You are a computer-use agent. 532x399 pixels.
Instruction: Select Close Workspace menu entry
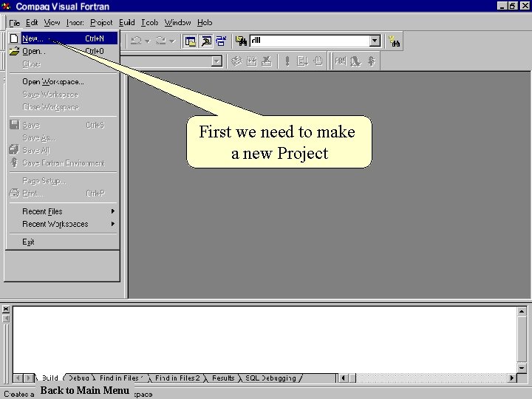[63, 107]
